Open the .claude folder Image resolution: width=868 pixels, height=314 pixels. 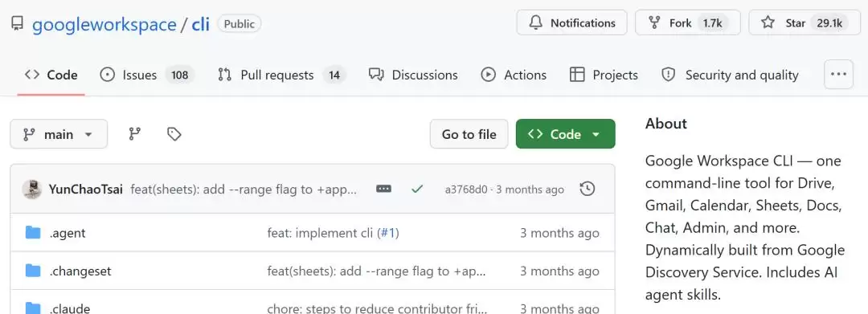70,308
